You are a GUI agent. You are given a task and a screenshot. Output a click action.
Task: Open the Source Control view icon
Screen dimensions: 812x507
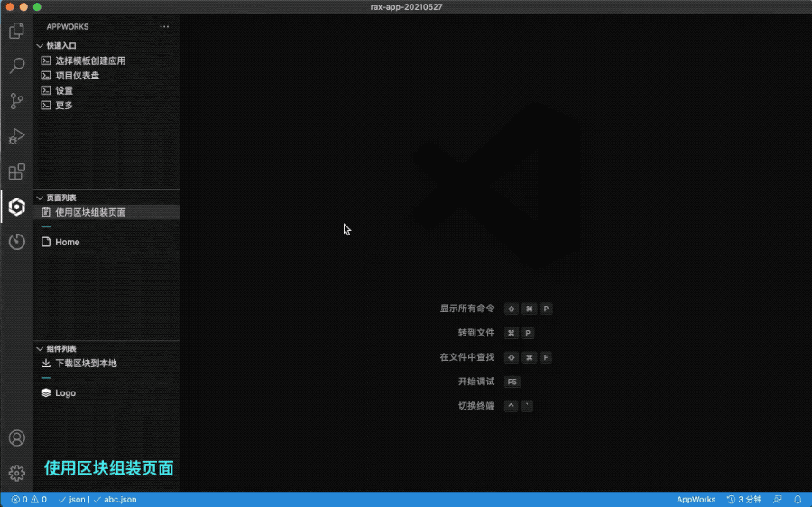[16, 100]
